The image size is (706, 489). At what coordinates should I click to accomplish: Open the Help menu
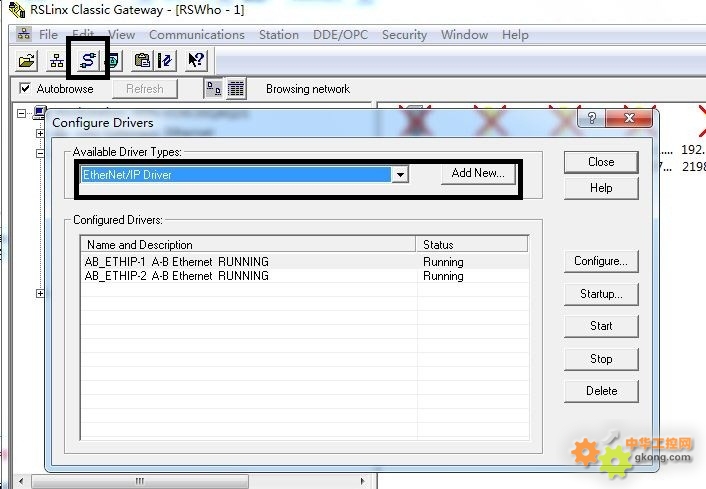click(515, 35)
